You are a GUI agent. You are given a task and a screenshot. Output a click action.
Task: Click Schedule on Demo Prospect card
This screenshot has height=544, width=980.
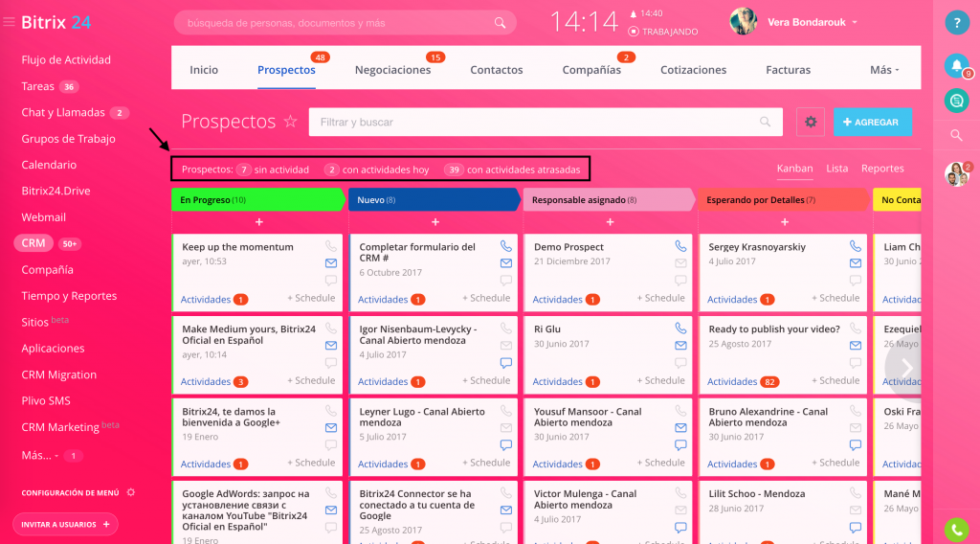[660, 298]
